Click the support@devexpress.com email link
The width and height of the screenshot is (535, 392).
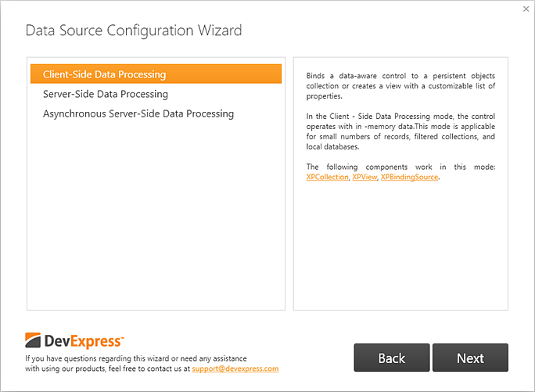(x=235, y=369)
